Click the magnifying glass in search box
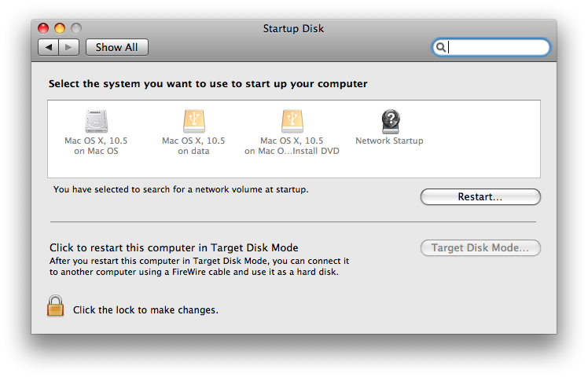Viewport: 588px width, 377px height. 442,47
